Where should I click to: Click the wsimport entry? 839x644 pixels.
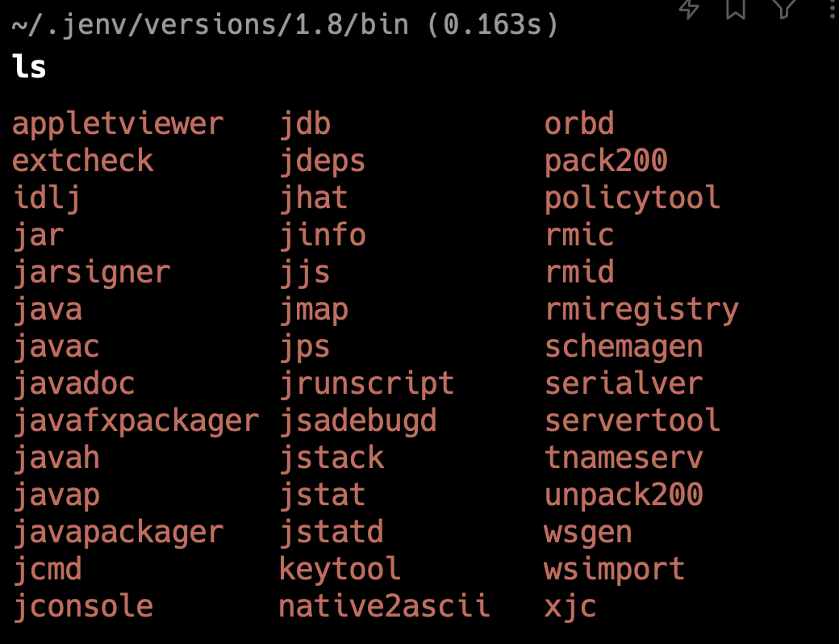[x=615, y=569]
